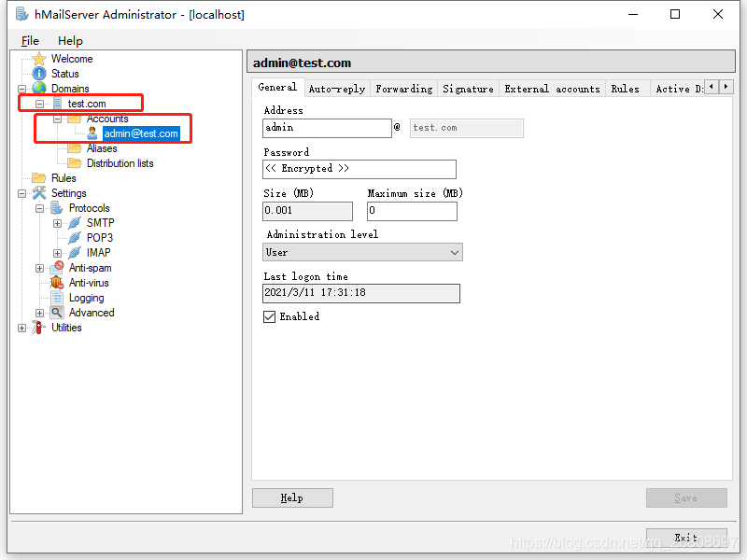Select the General tab
Viewport: 747px width, 560px height.
(x=277, y=88)
